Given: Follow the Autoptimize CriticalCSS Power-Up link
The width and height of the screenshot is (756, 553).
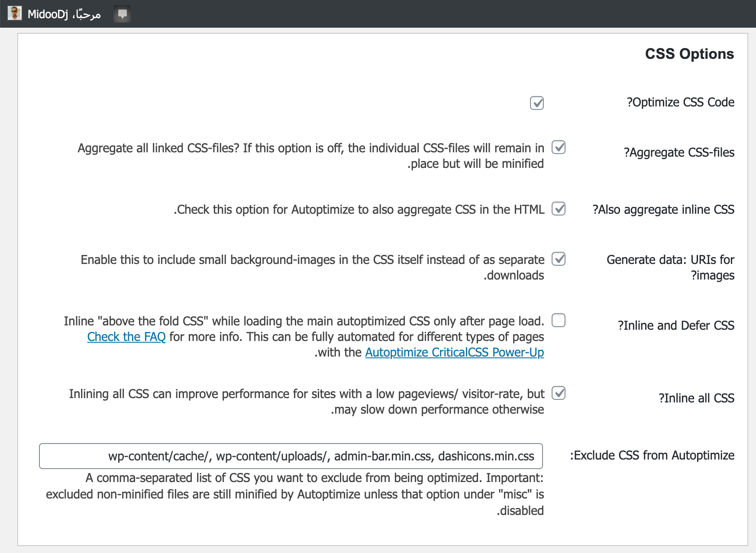Looking at the screenshot, I should point(454,352).
